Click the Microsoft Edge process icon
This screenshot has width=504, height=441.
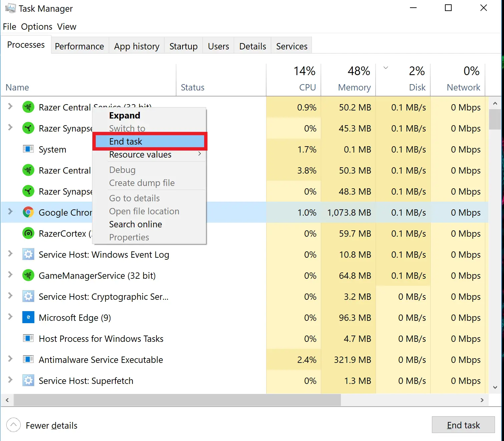pos(28,317)
